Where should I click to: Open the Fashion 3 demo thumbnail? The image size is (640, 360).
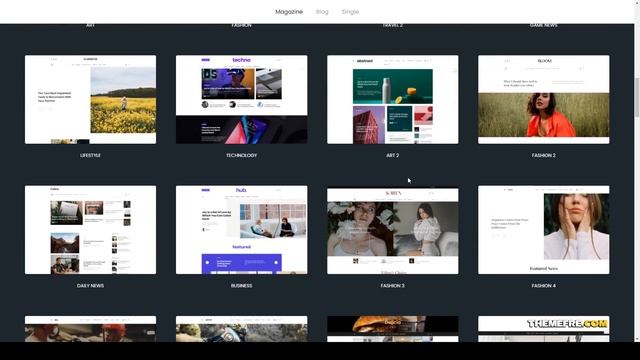[393, 231]
